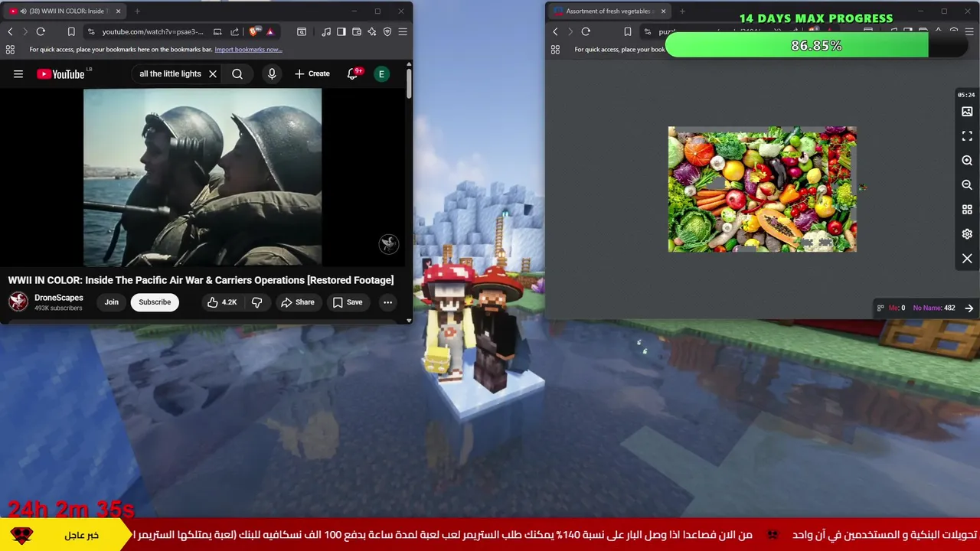This screenshot has width=980, height=551.
Task: Bookmark the YouTube page
Action: pos(71,31)
